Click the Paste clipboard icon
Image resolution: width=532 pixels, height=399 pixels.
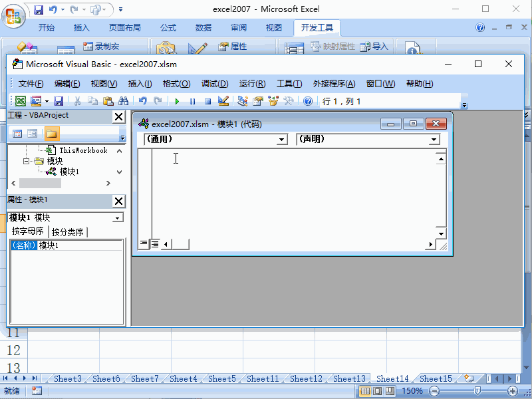[x=108, y=101]
